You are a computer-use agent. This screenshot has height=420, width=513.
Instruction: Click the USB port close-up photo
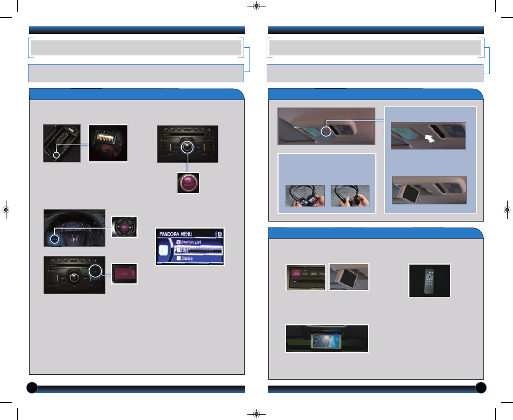pyautogui.click(x=108, y=143)
